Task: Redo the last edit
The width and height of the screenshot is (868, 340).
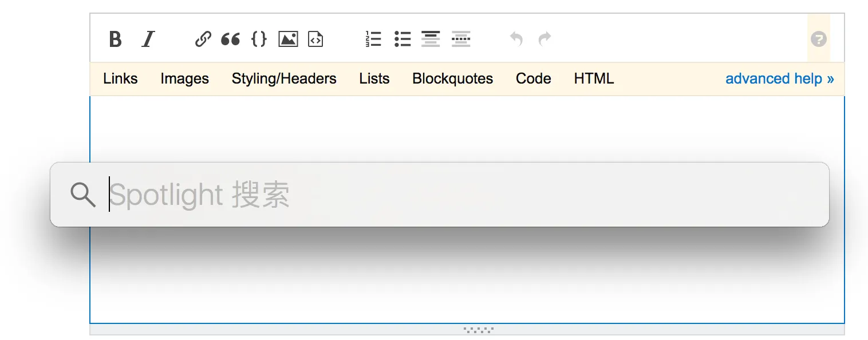Action: [x=545, y=39]
